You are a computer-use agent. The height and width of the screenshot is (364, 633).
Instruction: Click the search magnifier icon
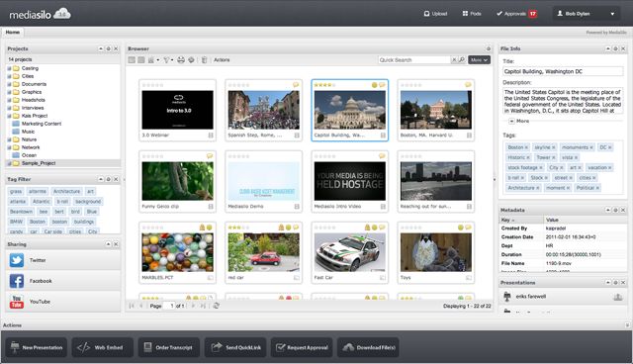click(462, 60)
